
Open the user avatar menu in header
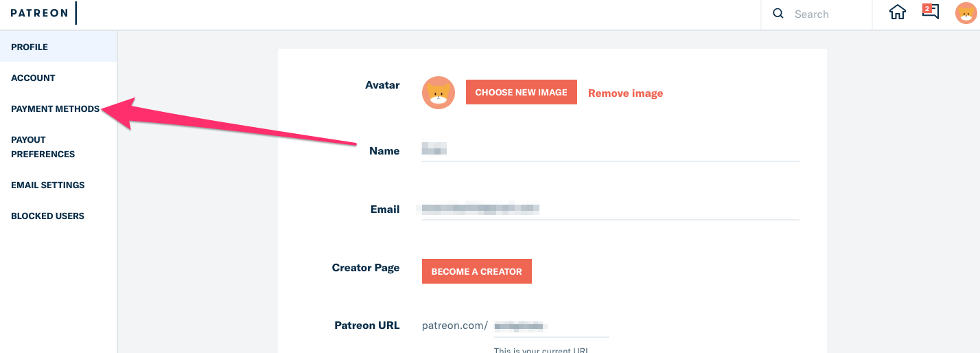click(966, 13)
